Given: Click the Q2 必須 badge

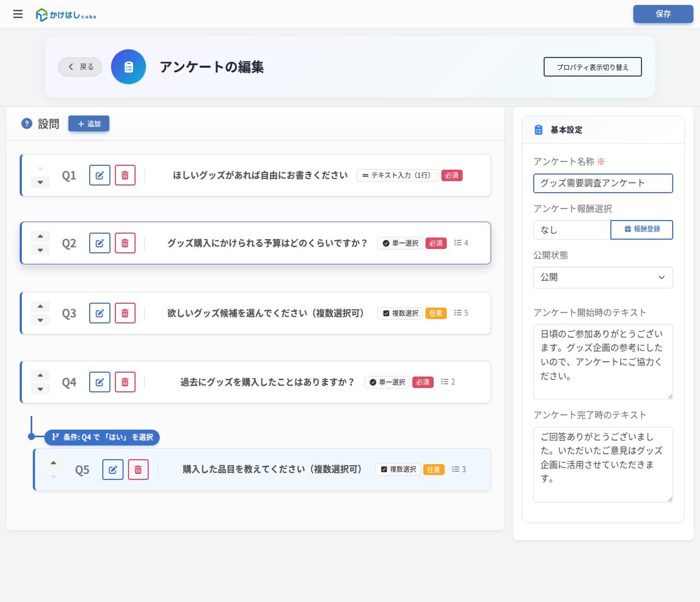Looking at the screenshot, I should tap(436, 243).
